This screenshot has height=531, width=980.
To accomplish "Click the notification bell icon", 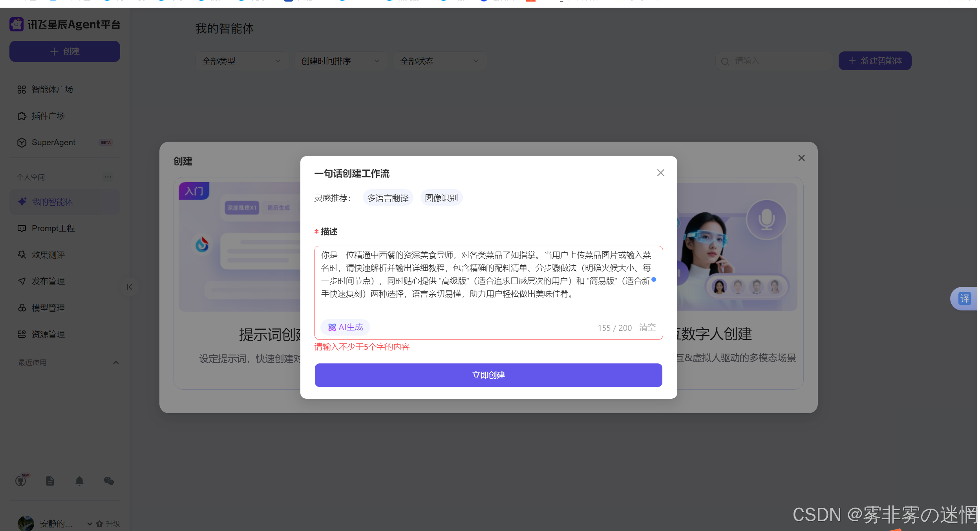I will click(79, 481).
